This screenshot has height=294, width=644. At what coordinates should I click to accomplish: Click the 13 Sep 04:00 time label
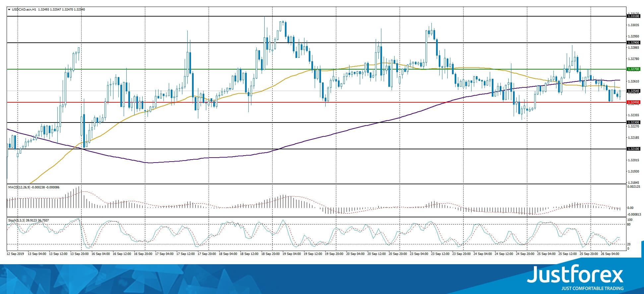click(37, 254)
